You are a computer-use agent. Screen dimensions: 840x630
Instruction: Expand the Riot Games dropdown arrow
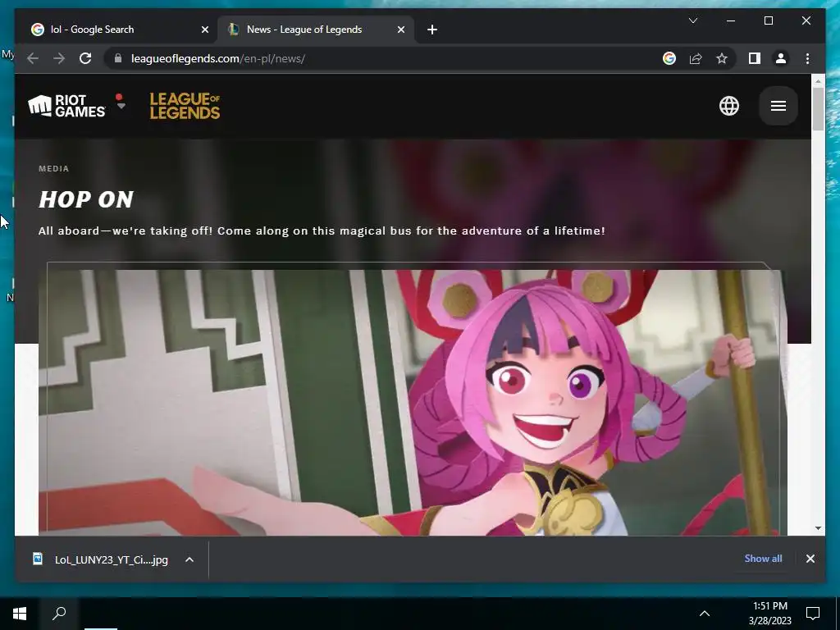121,106
